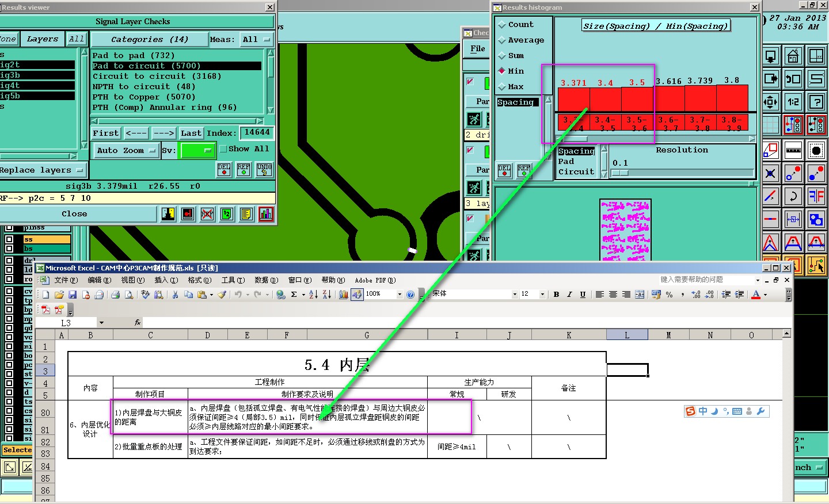The height and width of the screenshot is (504, 829).
Task: Click Excel Bold formatting icon
Action: pos(556,295)
